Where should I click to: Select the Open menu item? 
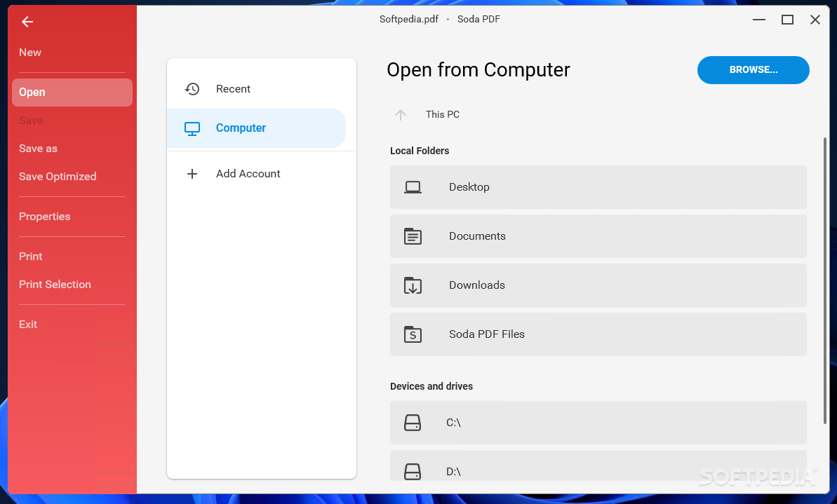point(72,93)
